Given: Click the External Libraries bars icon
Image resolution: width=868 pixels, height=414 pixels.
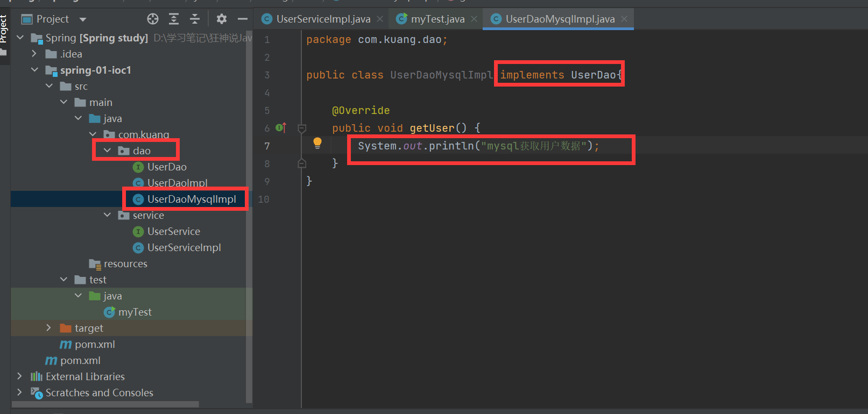Looking at the screenshot, I should click(x=36, y=376).
